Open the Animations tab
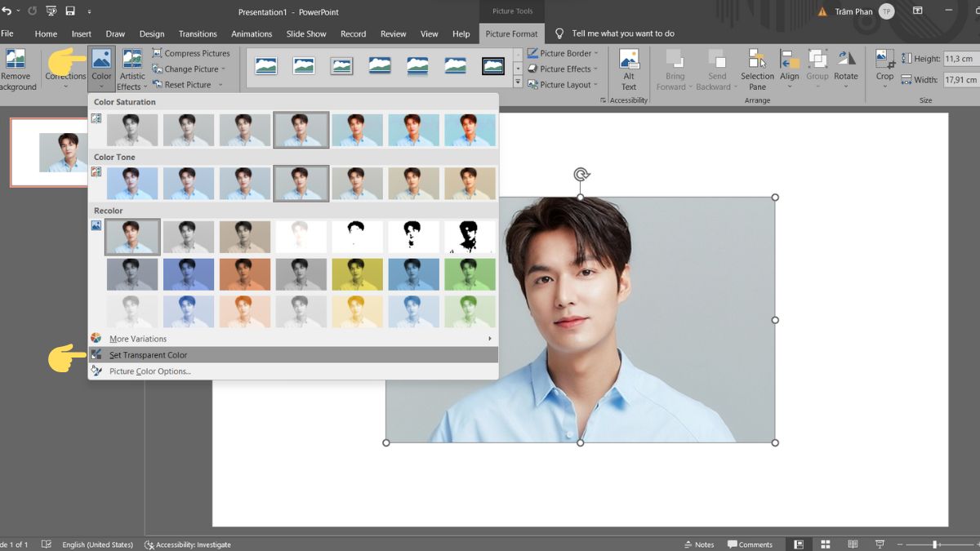Image resolution: width=980 pixels, height=551 pixels. [252, 33]
